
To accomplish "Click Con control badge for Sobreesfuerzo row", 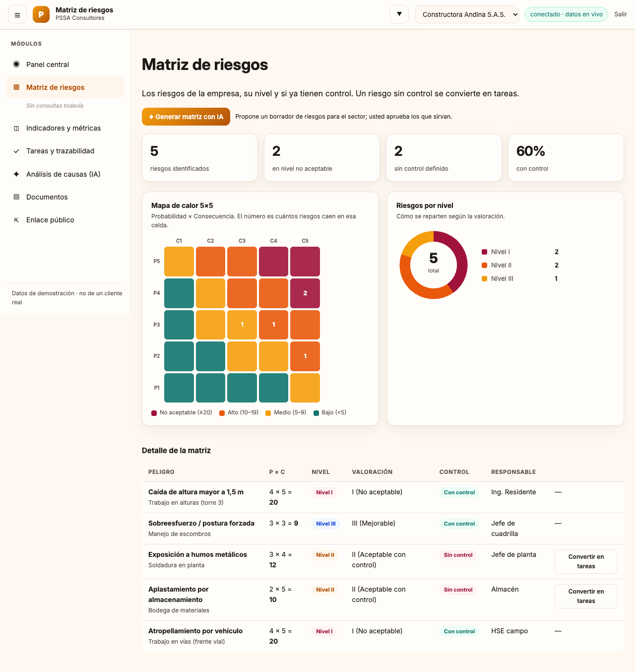I will tap(459, 524).
